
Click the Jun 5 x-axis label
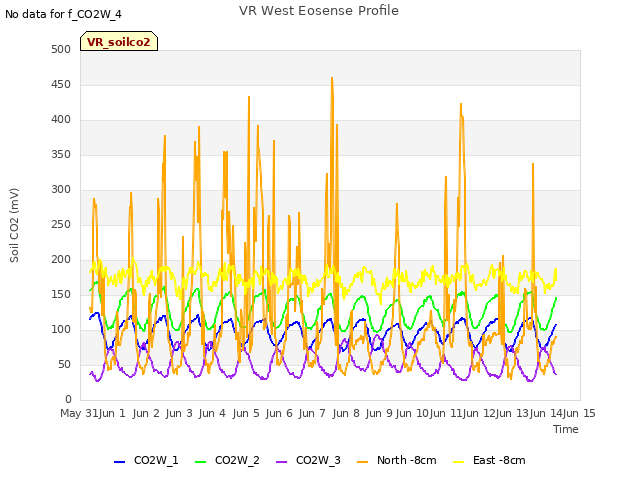click(x=246, y=413)
